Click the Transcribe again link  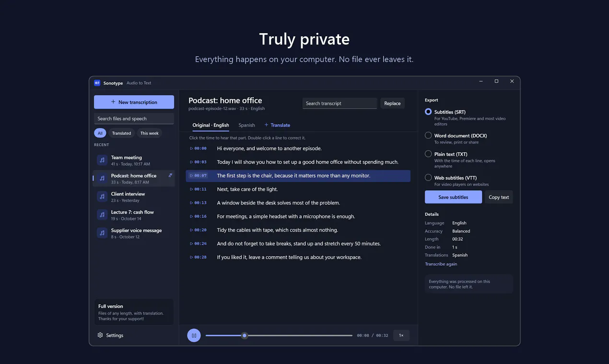point(441,264)
